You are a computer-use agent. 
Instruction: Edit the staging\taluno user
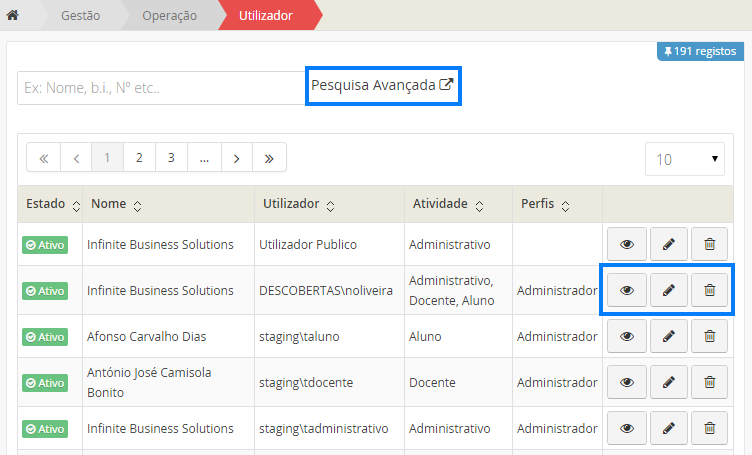669,337
